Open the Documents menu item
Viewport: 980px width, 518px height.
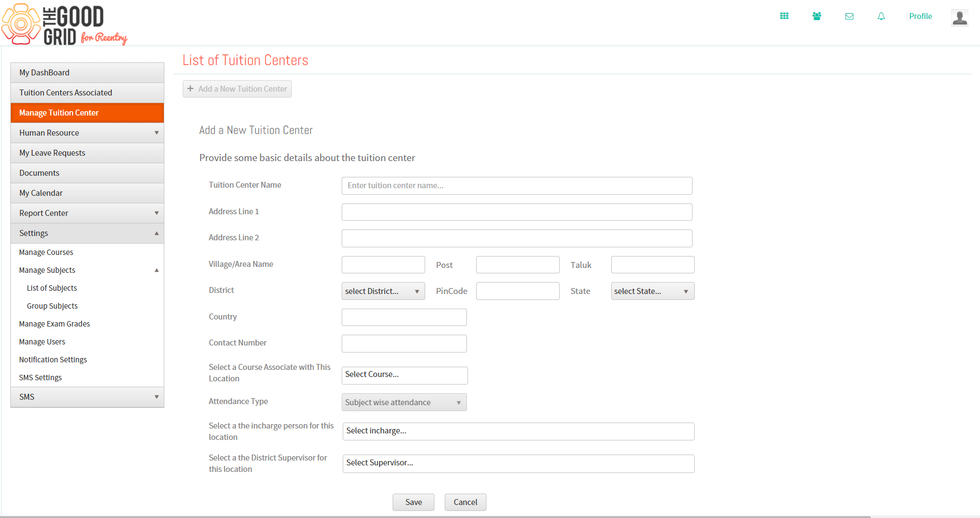[87, 173]
